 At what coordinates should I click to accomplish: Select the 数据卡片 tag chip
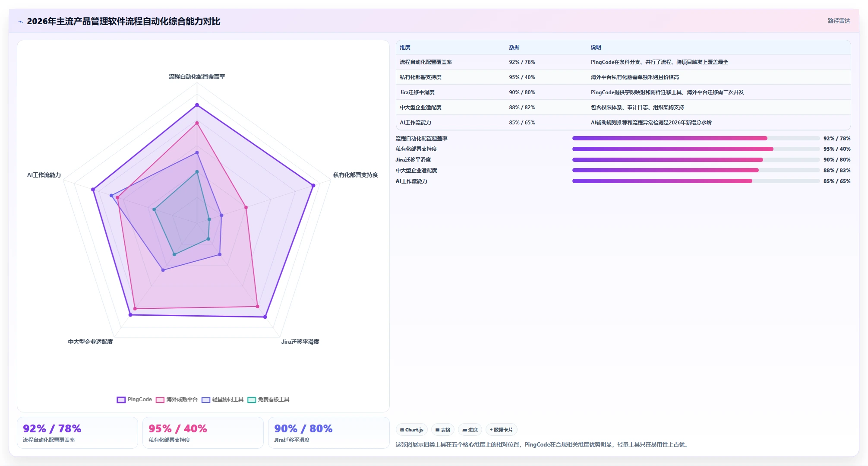click(x=501, y=430)
